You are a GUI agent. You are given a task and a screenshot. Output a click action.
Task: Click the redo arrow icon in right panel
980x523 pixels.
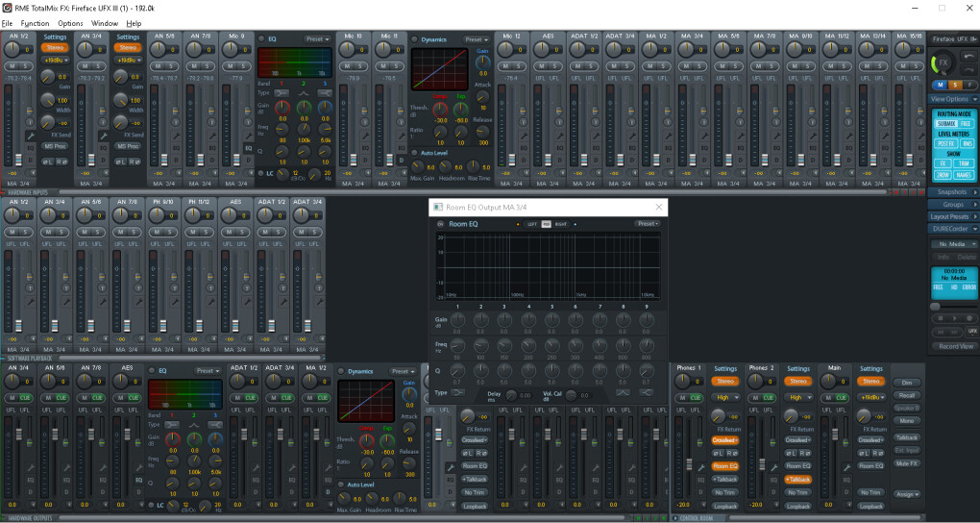(968, 67)
